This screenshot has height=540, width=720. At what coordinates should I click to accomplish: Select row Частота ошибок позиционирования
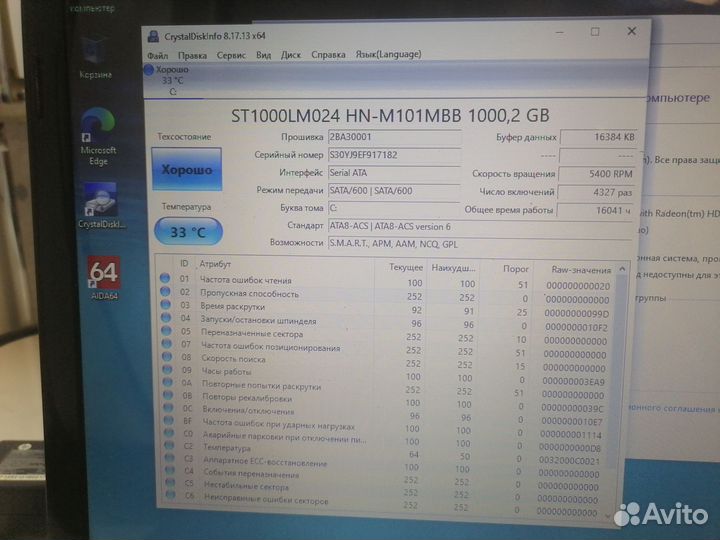tap(386, 349)
